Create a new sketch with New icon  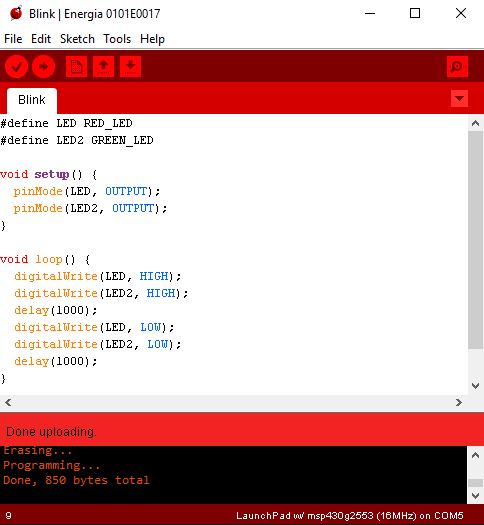click(76, 66)
